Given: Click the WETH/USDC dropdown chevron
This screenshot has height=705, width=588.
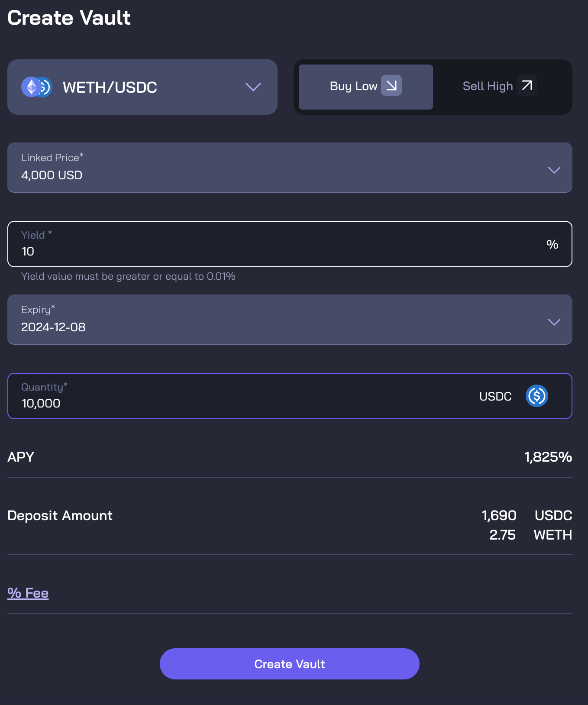Looking at the screenshot, I should click(253, 87).
